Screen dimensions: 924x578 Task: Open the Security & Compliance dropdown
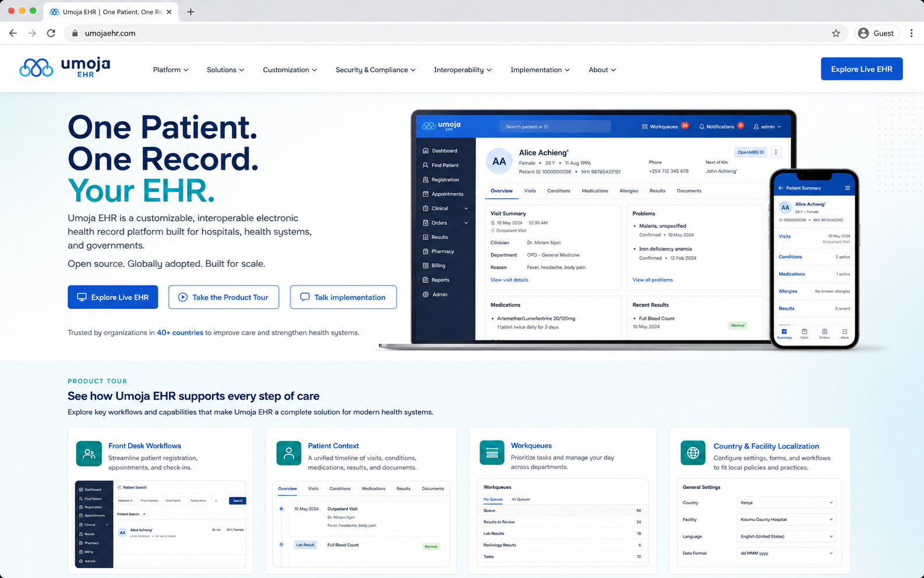point(376,70)
